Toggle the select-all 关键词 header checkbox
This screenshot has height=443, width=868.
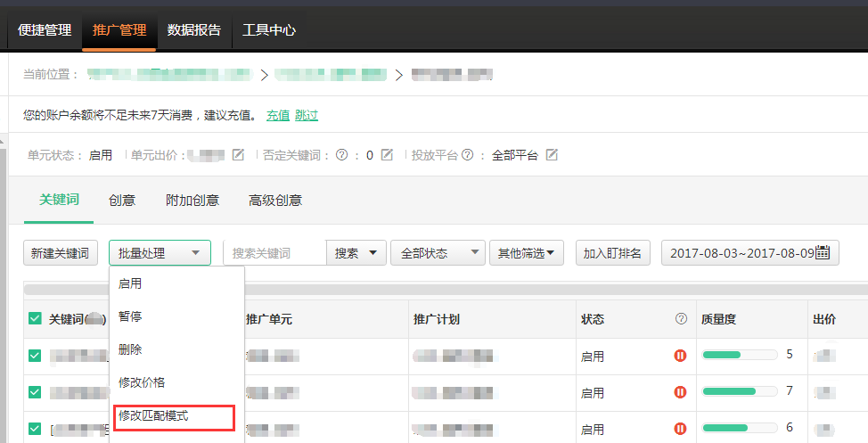click(x=35, y=318)
